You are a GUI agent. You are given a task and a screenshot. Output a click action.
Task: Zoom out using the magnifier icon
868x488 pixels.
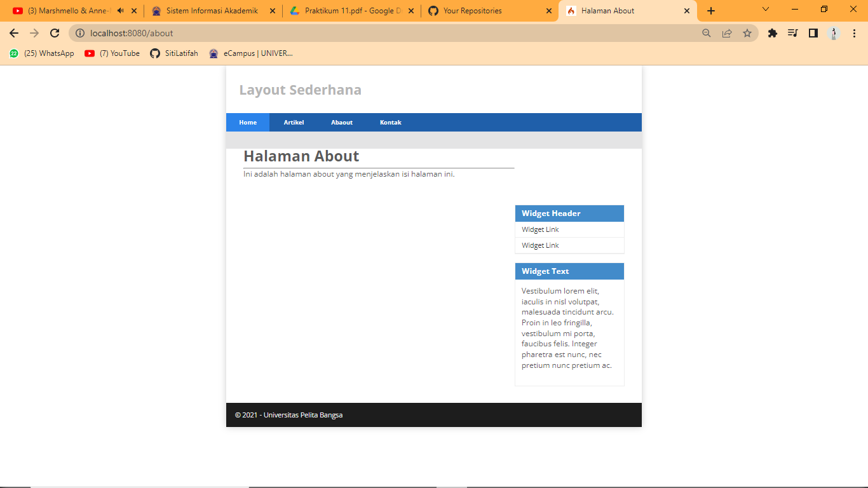tap(706, 33)
